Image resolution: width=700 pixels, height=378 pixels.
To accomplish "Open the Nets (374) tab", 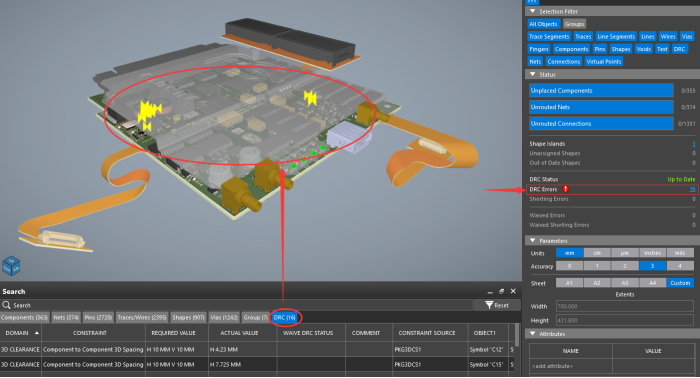I will click(66, 317).
